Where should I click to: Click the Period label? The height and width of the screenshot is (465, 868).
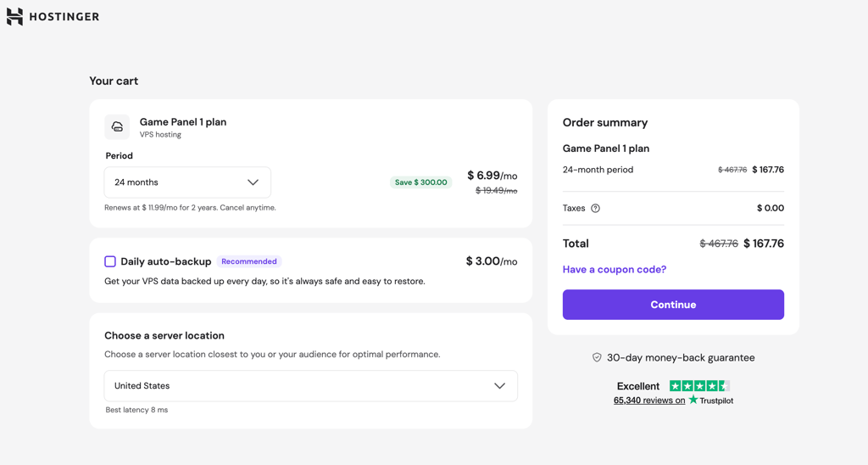click(x=119, y=156)
